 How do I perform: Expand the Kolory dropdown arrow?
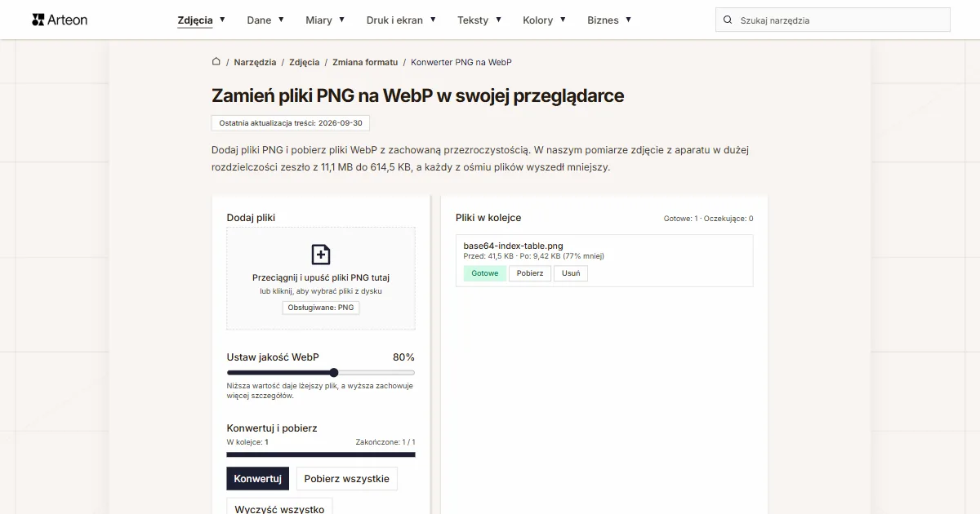pos(563,20)
